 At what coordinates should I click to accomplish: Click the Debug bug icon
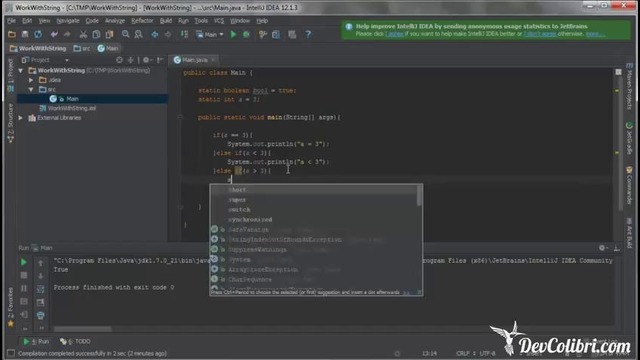point(246,35)
